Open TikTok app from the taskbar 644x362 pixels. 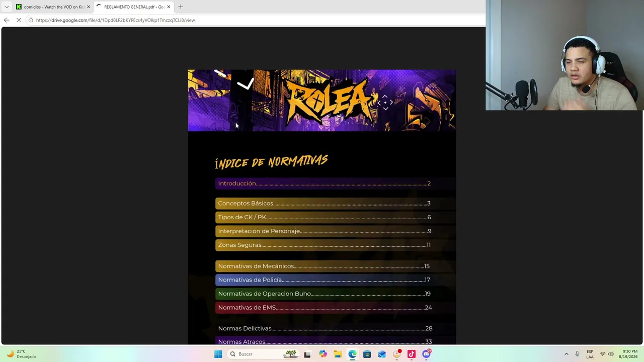pyautogui.click(x=412, y=354)
